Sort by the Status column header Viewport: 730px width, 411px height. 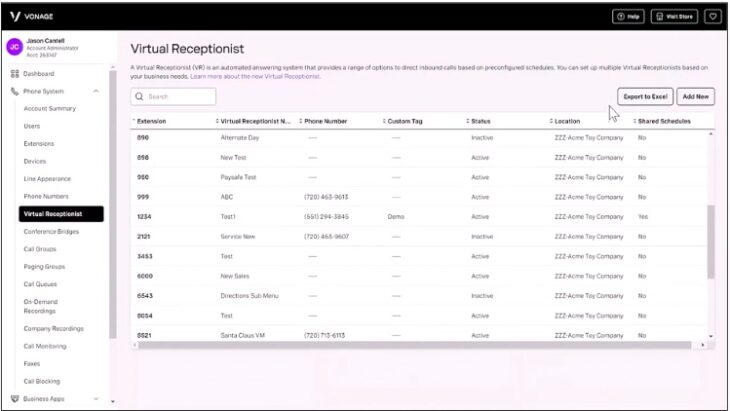pyautogui.click(x=482, y=121)
